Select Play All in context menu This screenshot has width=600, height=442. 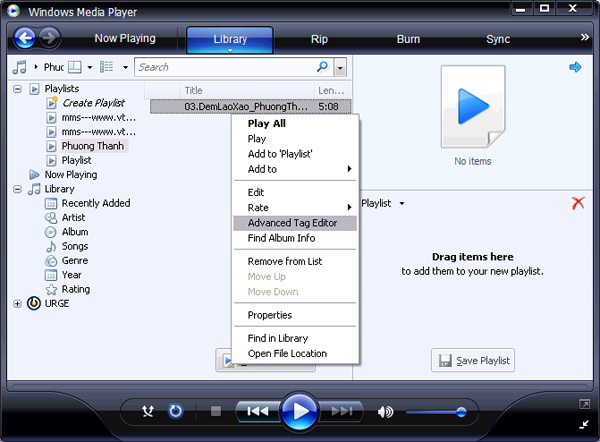[295, 124]
